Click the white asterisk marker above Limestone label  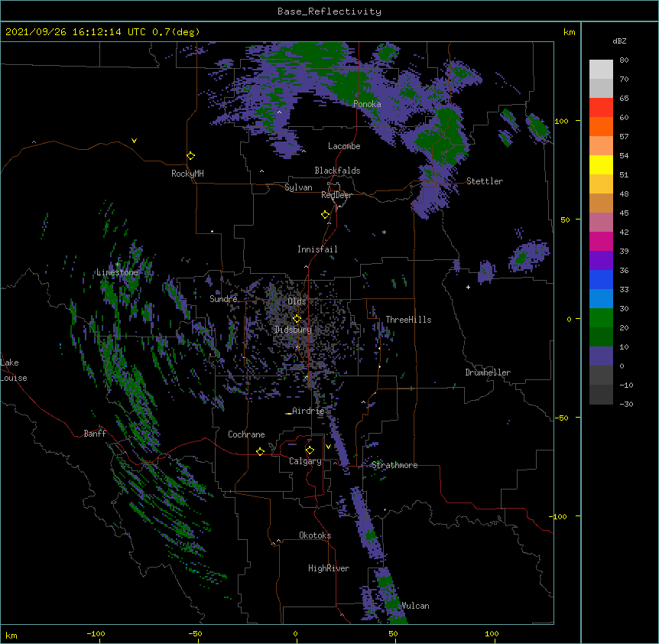point(118,265)
